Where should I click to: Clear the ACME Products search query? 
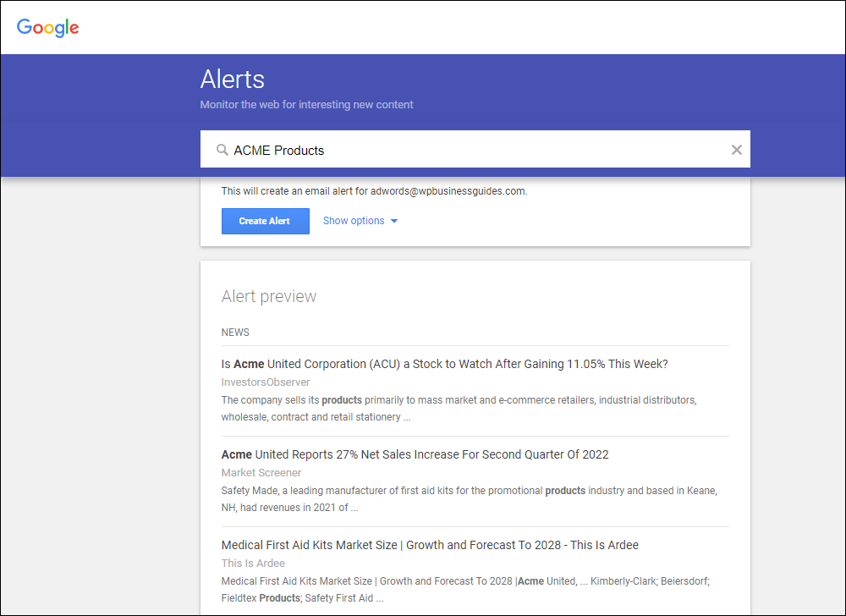(737, 150)
